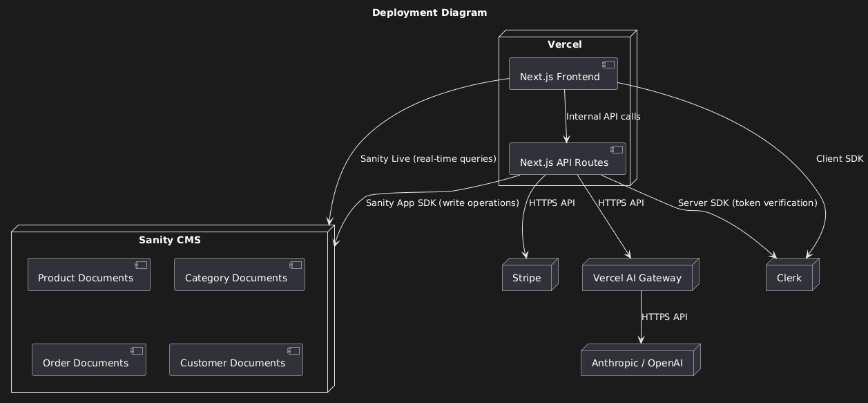Select the Stripe node
The image size is (868, 403).
(x=527, y=278)
